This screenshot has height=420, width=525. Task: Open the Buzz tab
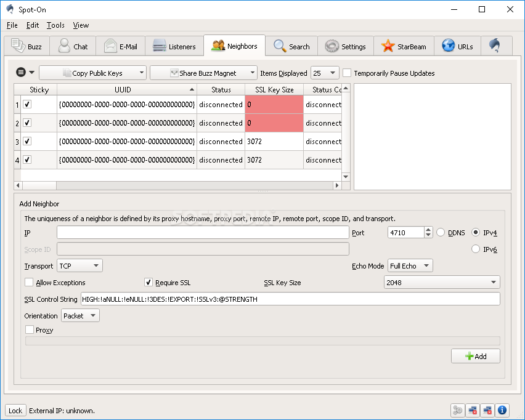click(26, 46)
